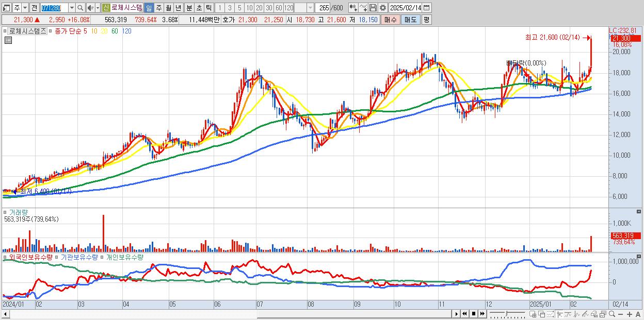Click the dashed chart region icon at bottom
The image size is (644, 320).
click(x=551, y=314)
